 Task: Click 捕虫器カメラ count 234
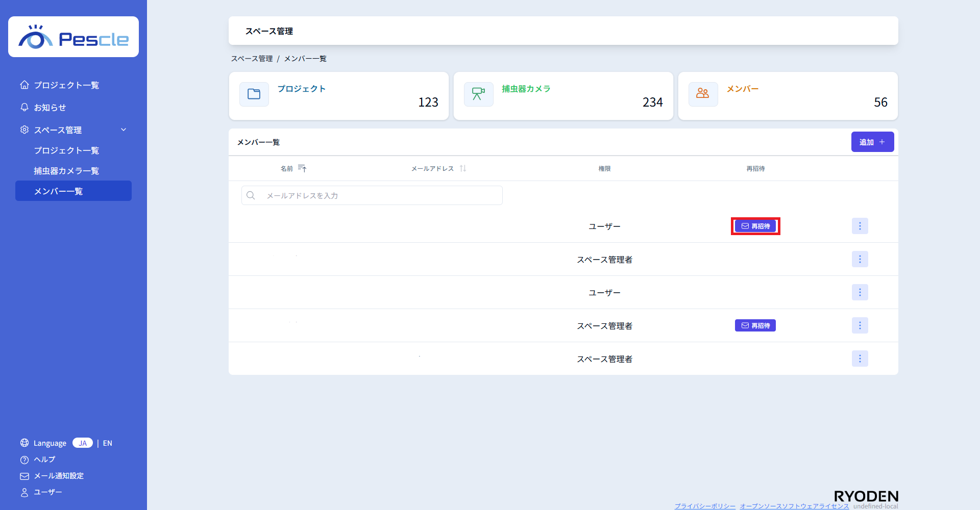(x=653, y=103)
